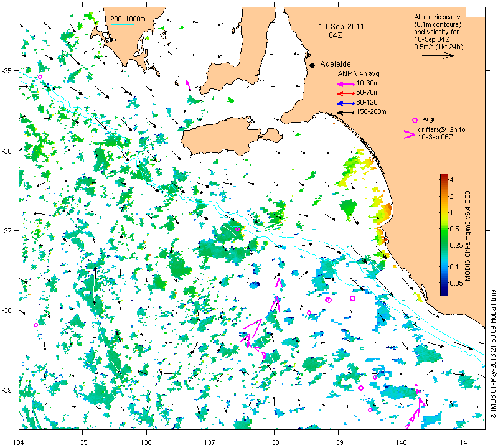Click the latitude axis label '-36'

(x=7, y=151)
